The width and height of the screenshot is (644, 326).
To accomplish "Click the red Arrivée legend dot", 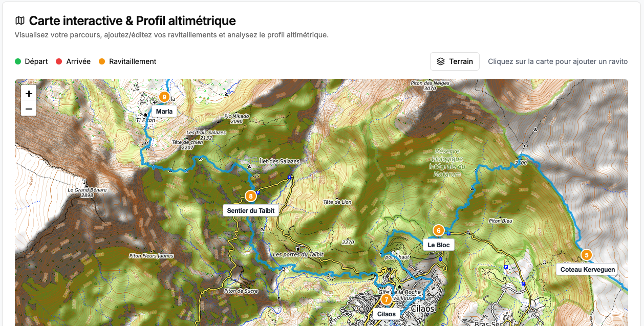I will click(x=59, y=61).
